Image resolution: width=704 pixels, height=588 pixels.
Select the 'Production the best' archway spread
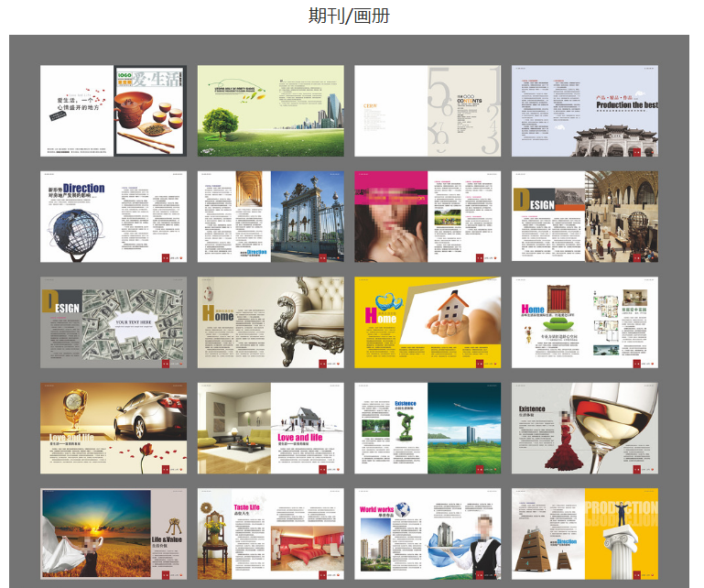(584, 110)
